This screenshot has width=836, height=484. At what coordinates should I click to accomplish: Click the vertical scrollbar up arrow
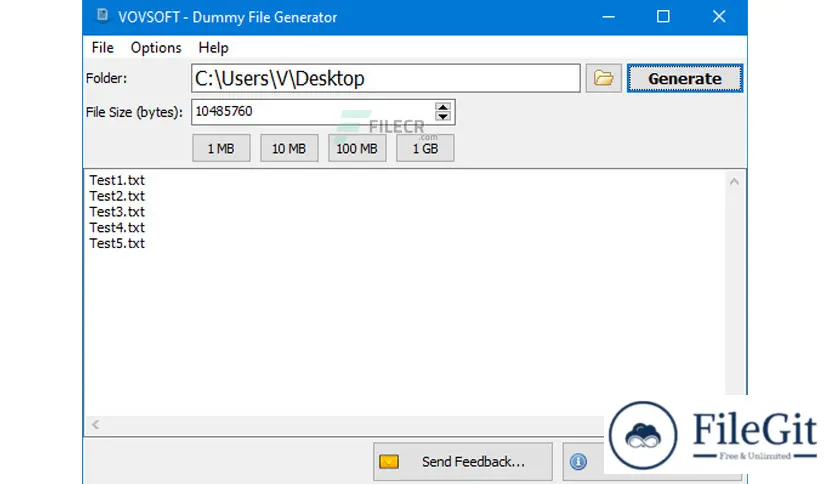(734, 182)
